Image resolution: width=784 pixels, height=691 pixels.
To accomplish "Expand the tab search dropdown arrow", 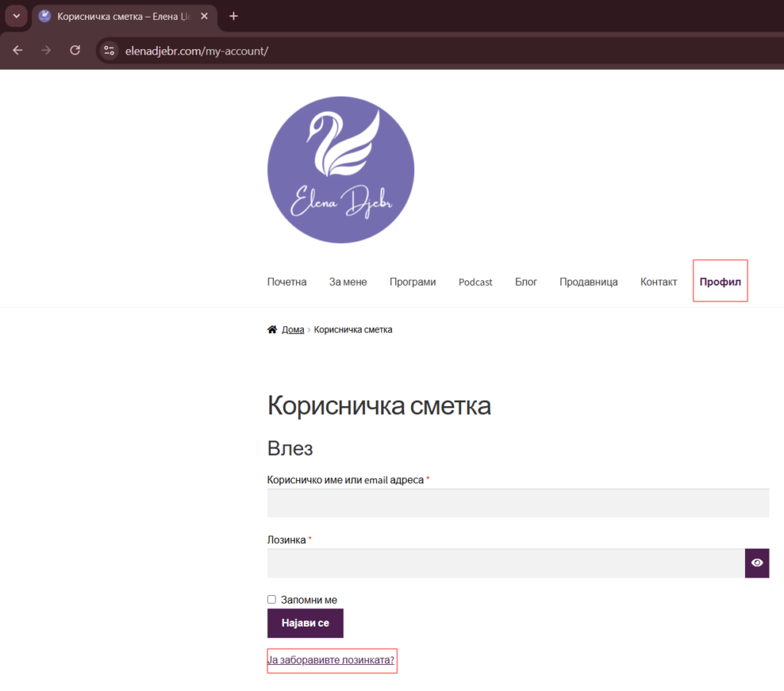I will click(17, 16).
